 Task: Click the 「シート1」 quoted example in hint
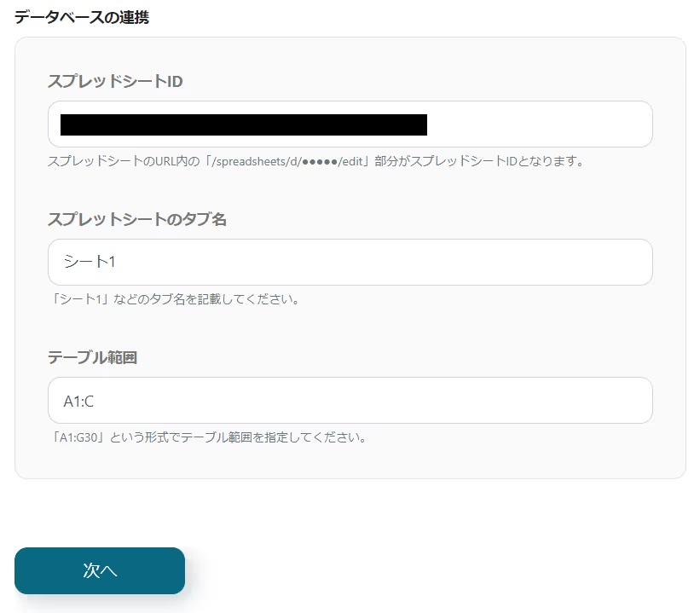pos(78,298)
